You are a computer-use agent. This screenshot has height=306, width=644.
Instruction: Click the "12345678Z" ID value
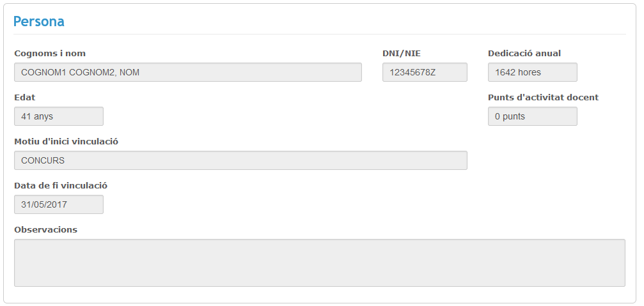tap(412, 72)
